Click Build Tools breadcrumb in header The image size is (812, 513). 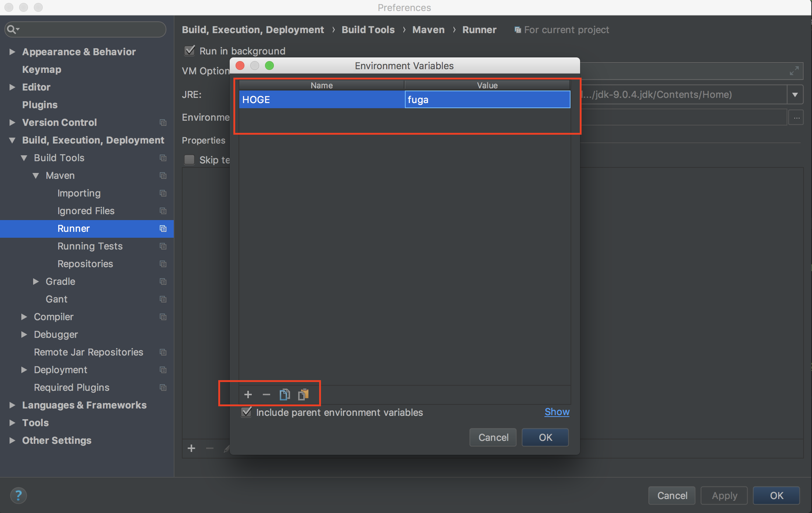tap(368, 29)
